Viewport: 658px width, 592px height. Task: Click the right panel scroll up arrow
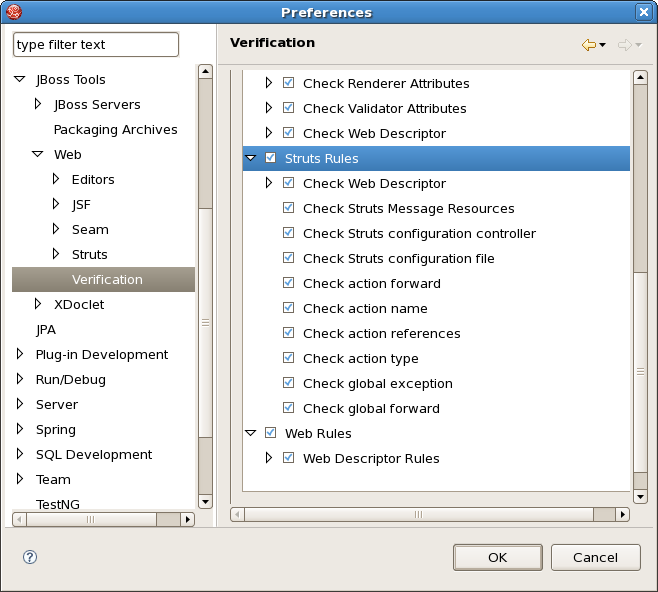(640, 78)
